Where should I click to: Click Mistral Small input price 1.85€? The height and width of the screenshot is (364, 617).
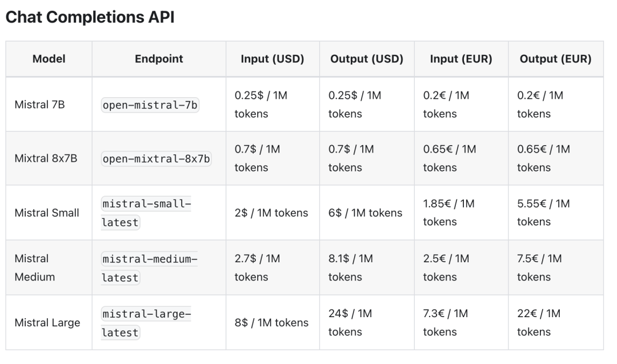click(x=449, y=213)
